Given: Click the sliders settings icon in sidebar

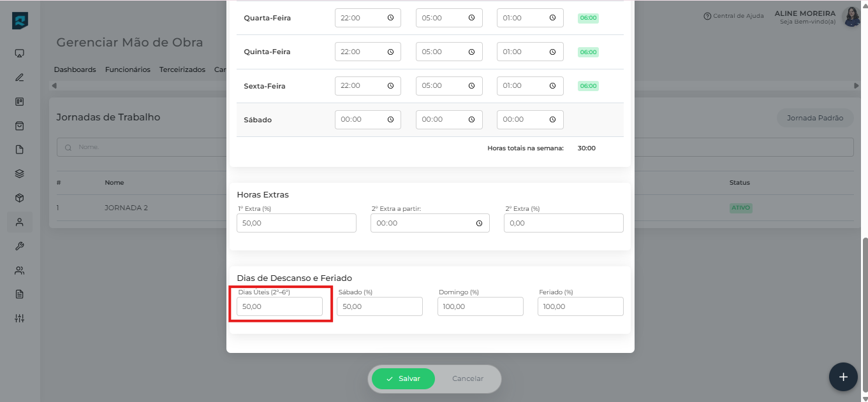Looking at the screenshot, I should tap(19, 319).
